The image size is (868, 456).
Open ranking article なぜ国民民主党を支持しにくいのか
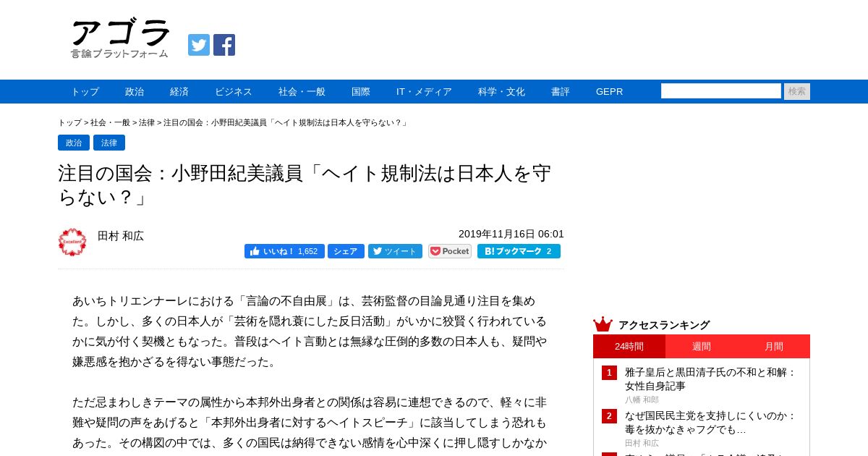click(x=710, y=423)
